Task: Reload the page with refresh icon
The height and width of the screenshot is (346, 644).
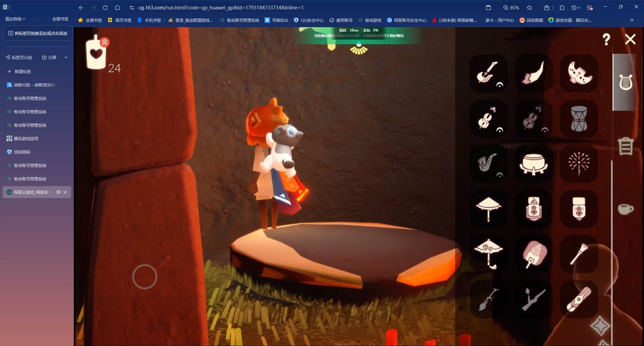Action: (x=105, y=7)
